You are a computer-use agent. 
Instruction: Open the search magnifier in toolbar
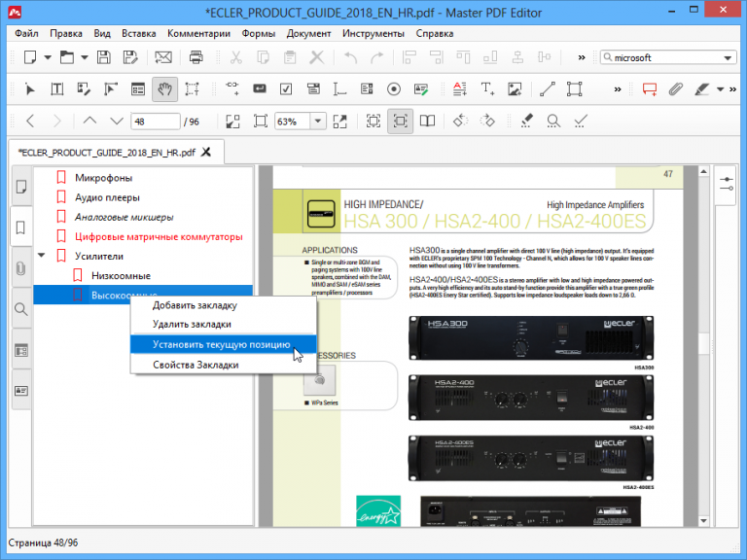(x=553, y=121)
